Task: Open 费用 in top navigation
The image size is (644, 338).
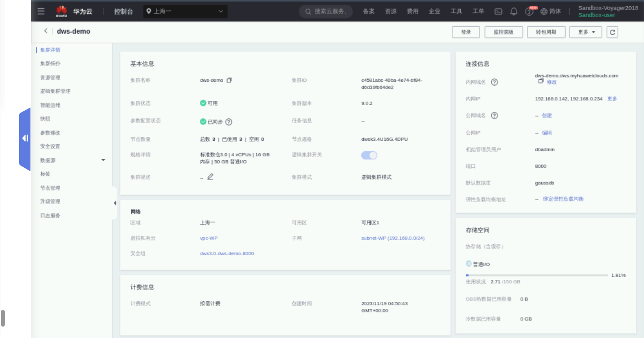Action: 413,11
